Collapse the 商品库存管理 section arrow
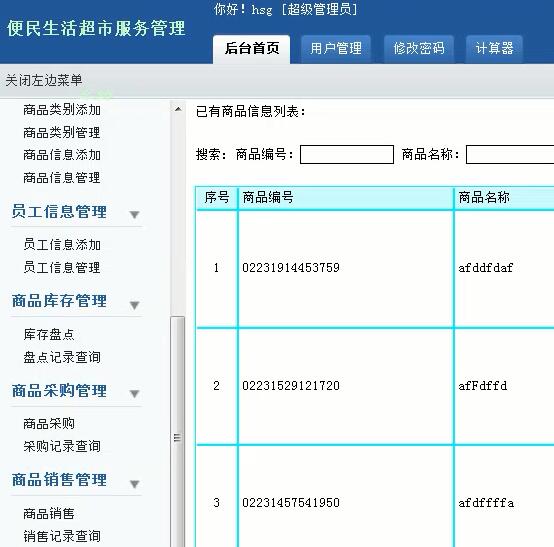The height and width of the screenshot is (547, 554). click(x=134, y=305)
